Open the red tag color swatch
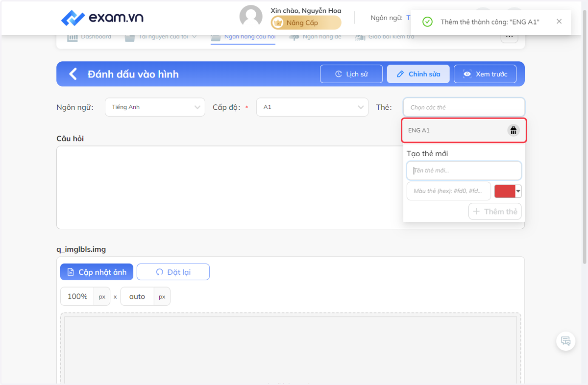The width and height of the screenshot is (588, 385). click(x=505, y=191)
